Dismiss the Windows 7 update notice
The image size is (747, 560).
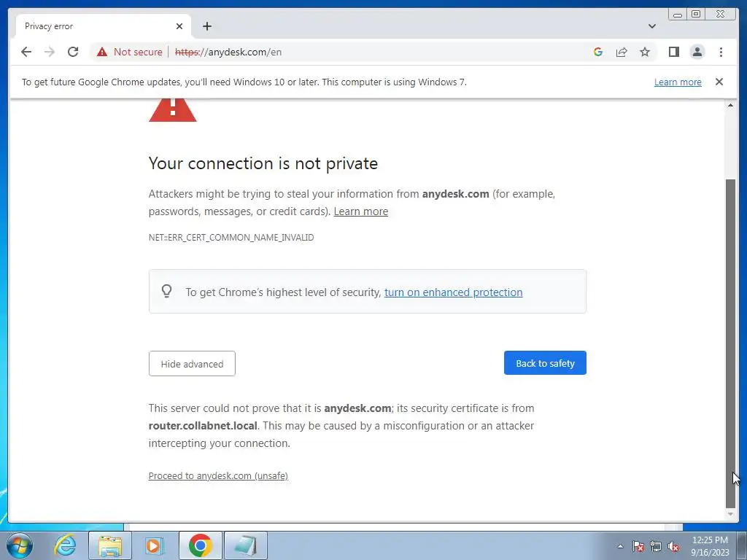(x=719, y=82)
